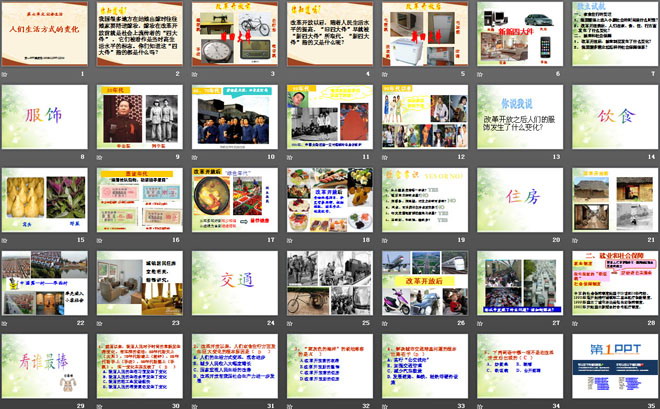Select title slide 1 人们生活方式的变化
Image resolution: width=660 pixels, height=409 pixels.
pyautogui.click(x=45, y=34)
